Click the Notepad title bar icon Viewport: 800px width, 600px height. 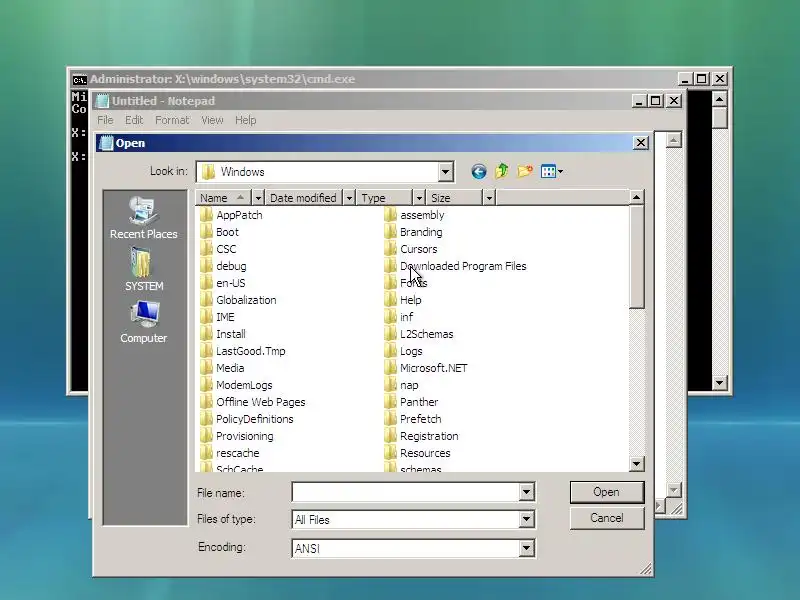coord(103,101)
